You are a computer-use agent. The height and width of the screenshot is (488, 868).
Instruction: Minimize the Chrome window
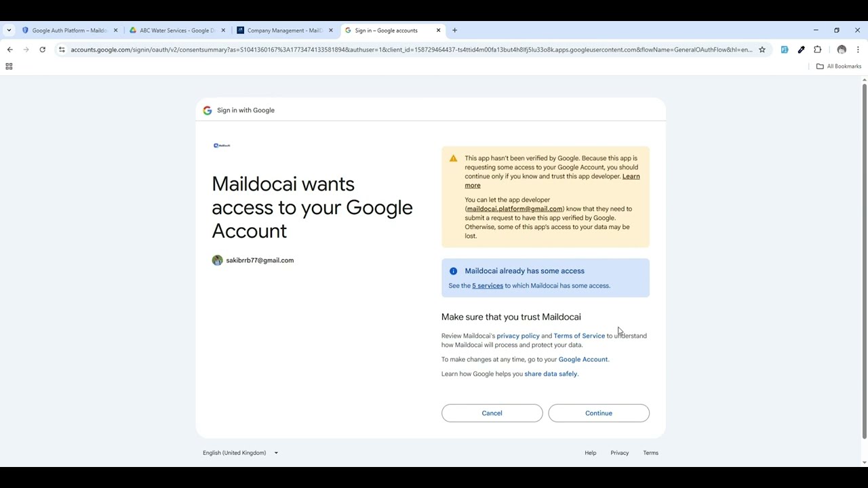point(816,30)
